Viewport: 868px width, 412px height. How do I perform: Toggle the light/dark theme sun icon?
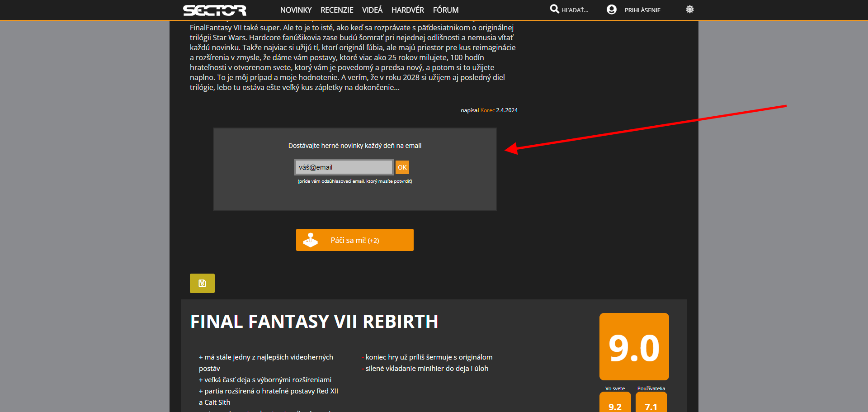pos(689,9)
